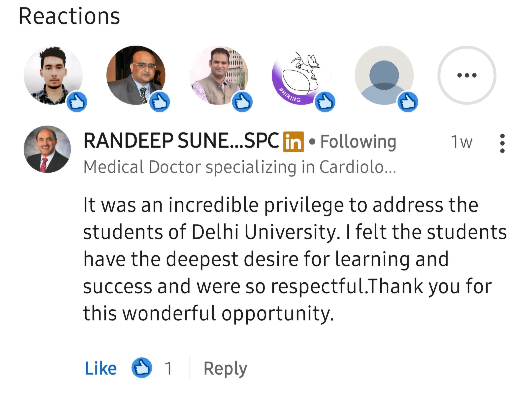Open the comment's three-dot options menu
This screenshot has height=393, width=532.
(502, 143)
